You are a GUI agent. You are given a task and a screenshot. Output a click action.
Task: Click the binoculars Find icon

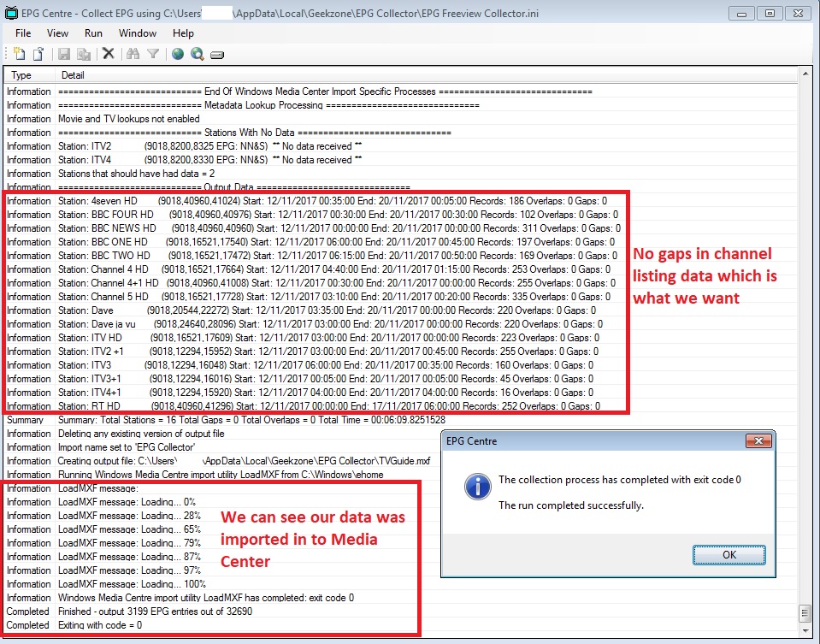(133, 54)
